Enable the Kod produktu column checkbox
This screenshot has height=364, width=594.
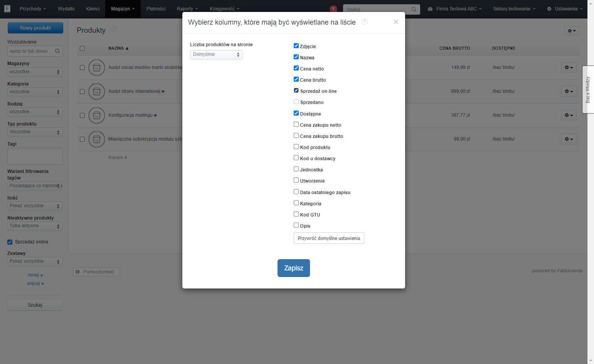(296, 147)
